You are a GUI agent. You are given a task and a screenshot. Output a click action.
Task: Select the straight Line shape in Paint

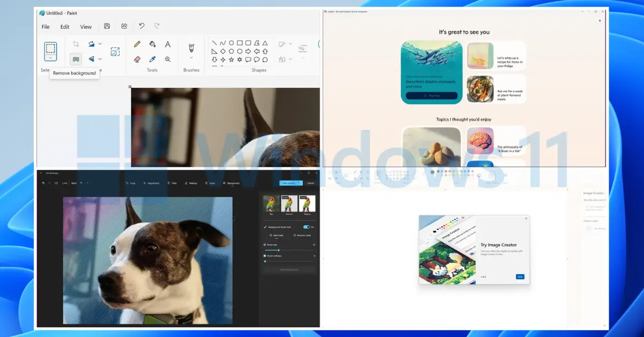point(215,43)
